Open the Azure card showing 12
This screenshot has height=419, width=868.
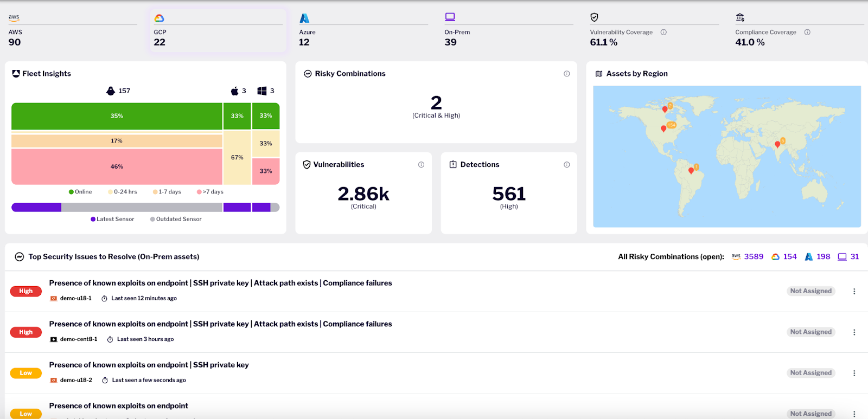pyautogui.click(x=363, y=31)
